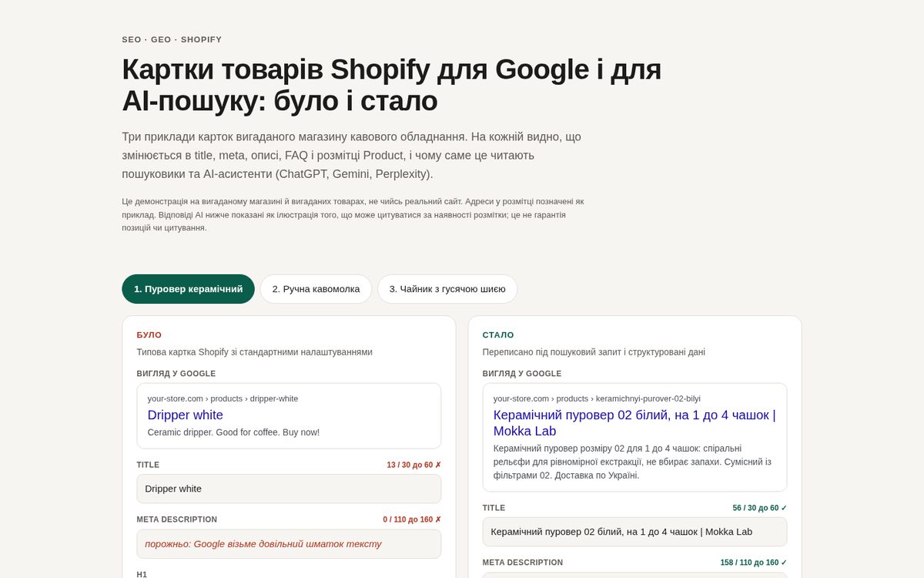
Task: Click the empty META DESCRIPTION field with 'порожньо'
Action: pyautogui.click(x=289, y=544)
